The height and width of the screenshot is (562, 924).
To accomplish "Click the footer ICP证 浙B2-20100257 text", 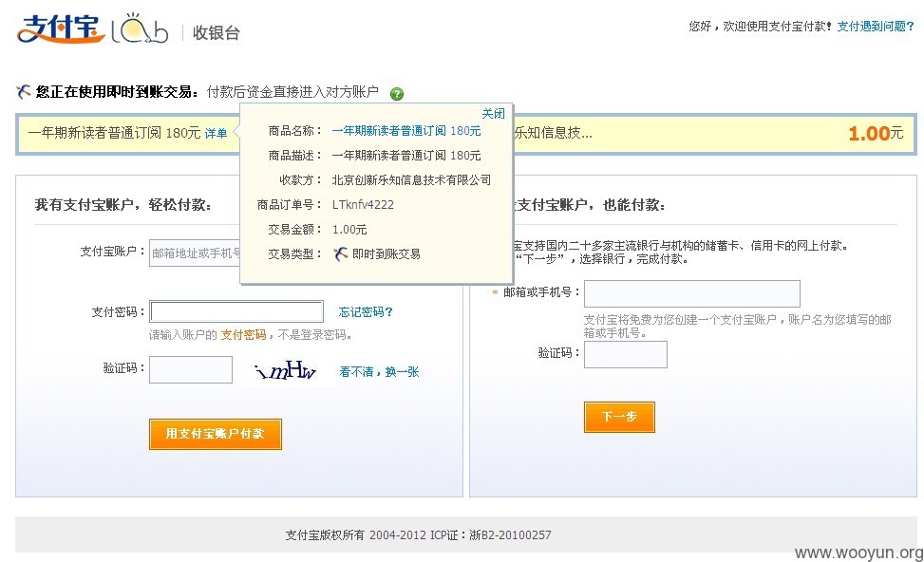I will point(491,534).
